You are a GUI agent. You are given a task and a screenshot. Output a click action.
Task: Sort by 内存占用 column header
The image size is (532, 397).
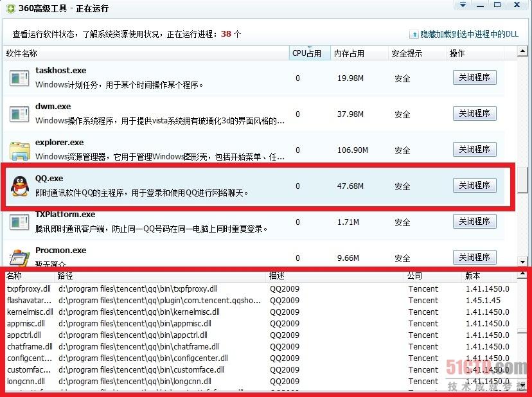[359, 53]
